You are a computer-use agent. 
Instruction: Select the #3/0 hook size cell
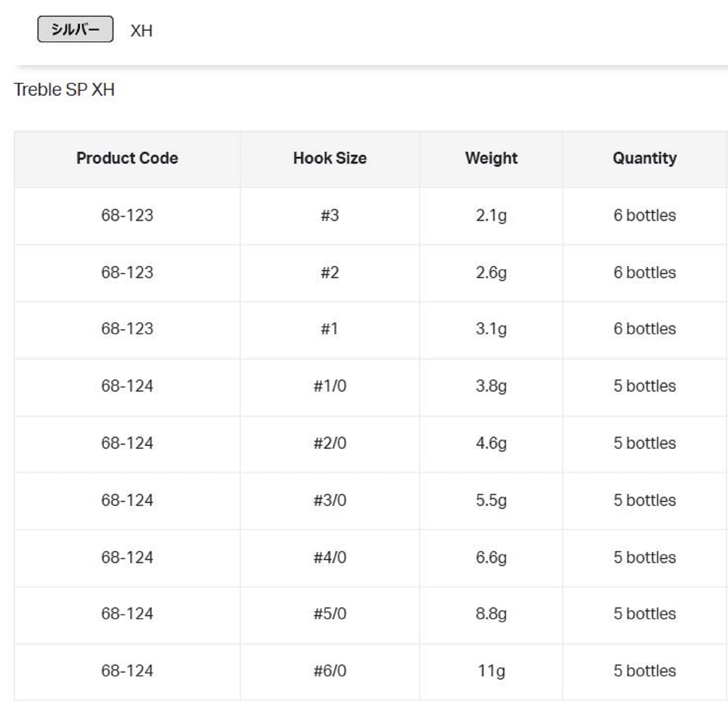[330, 500]
